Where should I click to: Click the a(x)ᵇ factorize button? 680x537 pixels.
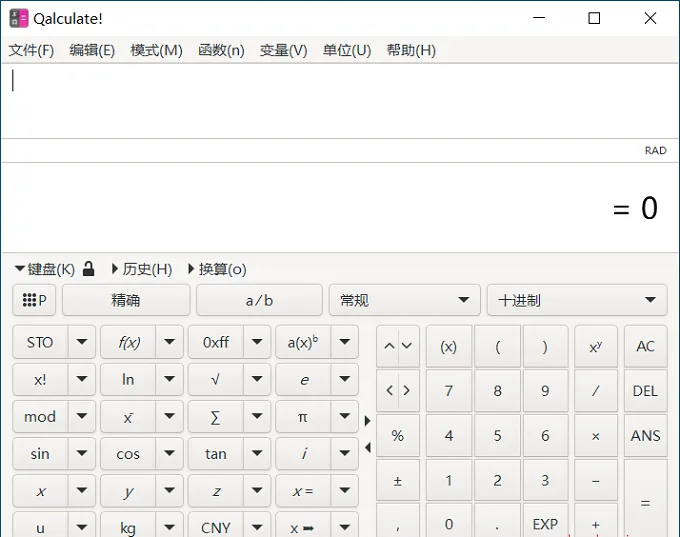303,342
